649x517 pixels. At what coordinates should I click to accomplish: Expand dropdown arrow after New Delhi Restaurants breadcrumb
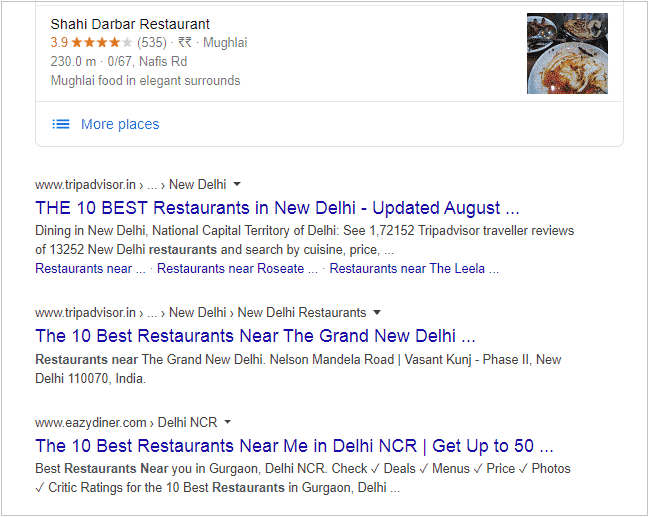click(x=377, y=312)
